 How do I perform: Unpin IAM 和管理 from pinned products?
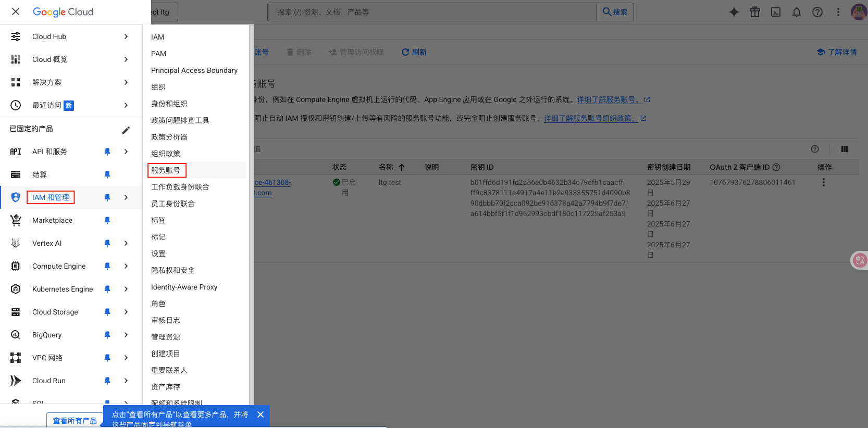click(x=107, y=197)
